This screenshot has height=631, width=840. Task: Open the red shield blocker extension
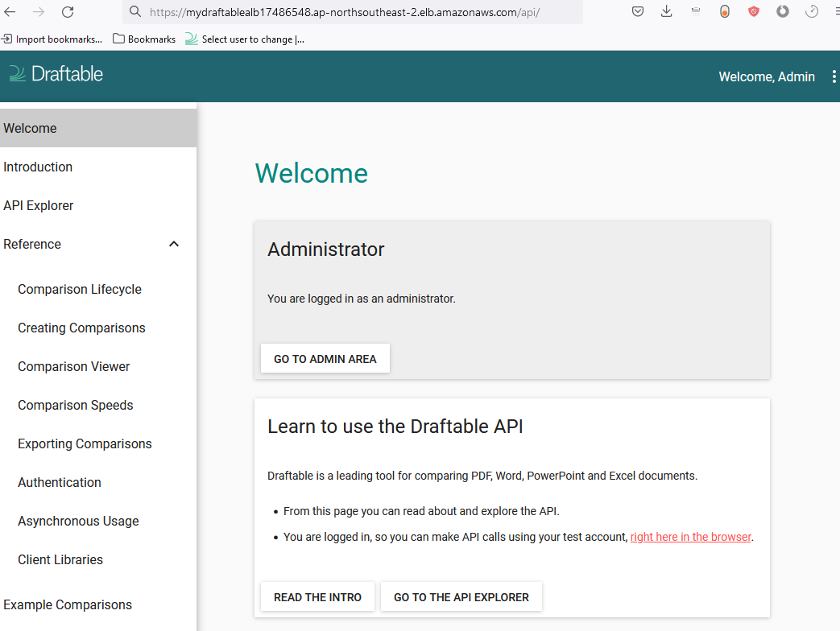click(x=754, y=11)
